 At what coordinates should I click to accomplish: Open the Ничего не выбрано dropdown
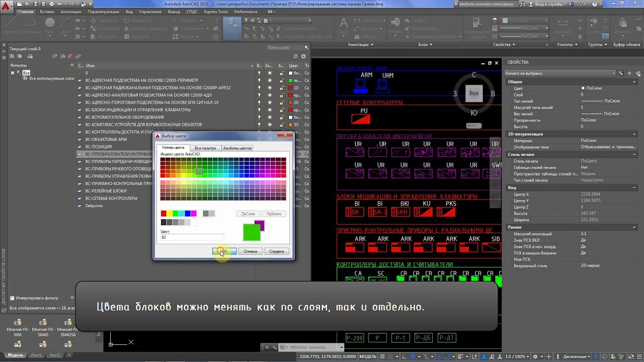[x=560, y=73]
